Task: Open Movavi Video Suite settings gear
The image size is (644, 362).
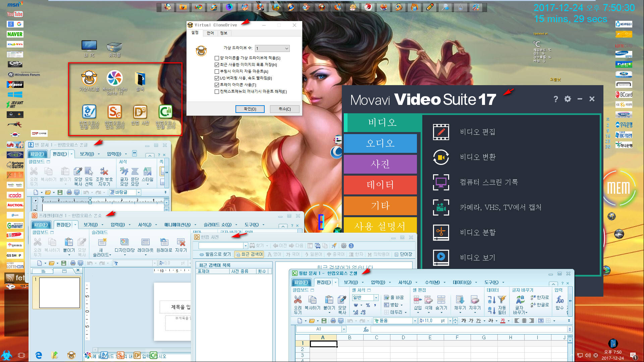Action: tap(568, 99)
